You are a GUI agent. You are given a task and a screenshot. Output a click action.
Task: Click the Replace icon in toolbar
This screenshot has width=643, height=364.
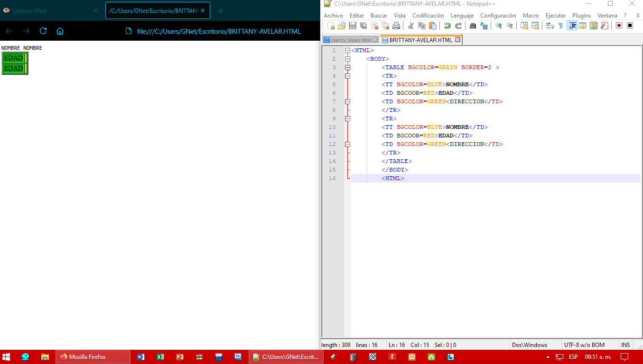pyautogui.click(x=484, y=26)
